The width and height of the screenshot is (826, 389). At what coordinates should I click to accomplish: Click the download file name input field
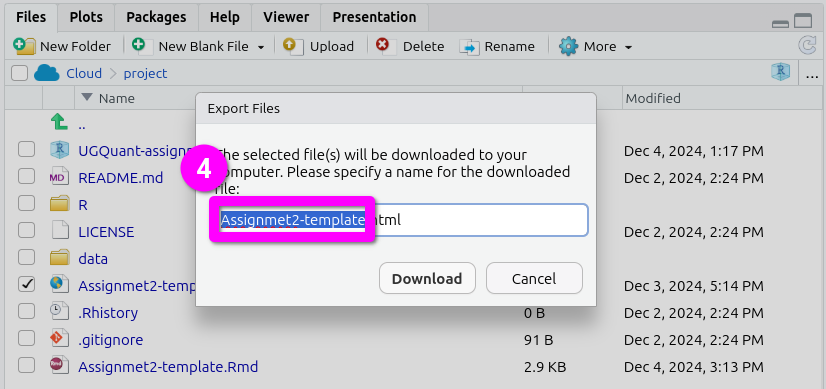pyautogui.click(x=401, y=220)
